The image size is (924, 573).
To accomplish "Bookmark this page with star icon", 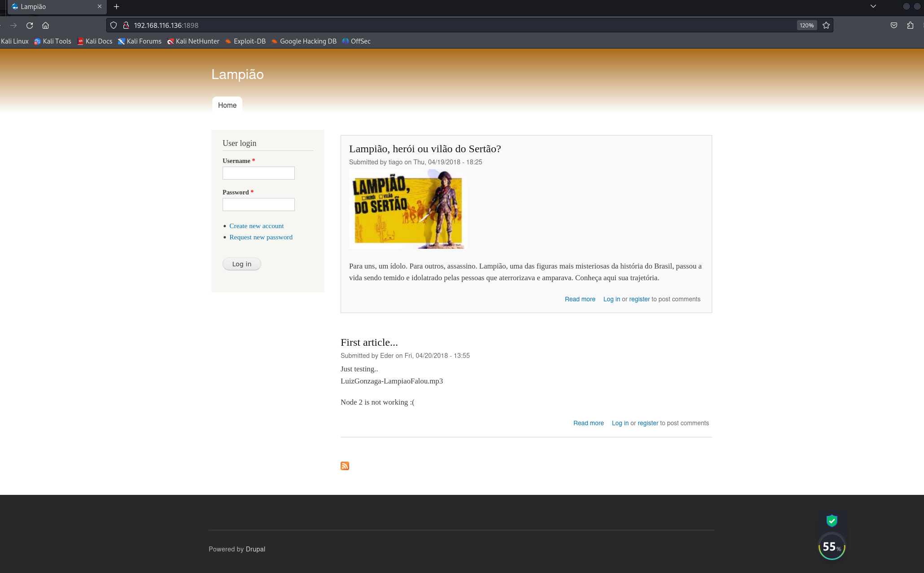I will 826,26.
